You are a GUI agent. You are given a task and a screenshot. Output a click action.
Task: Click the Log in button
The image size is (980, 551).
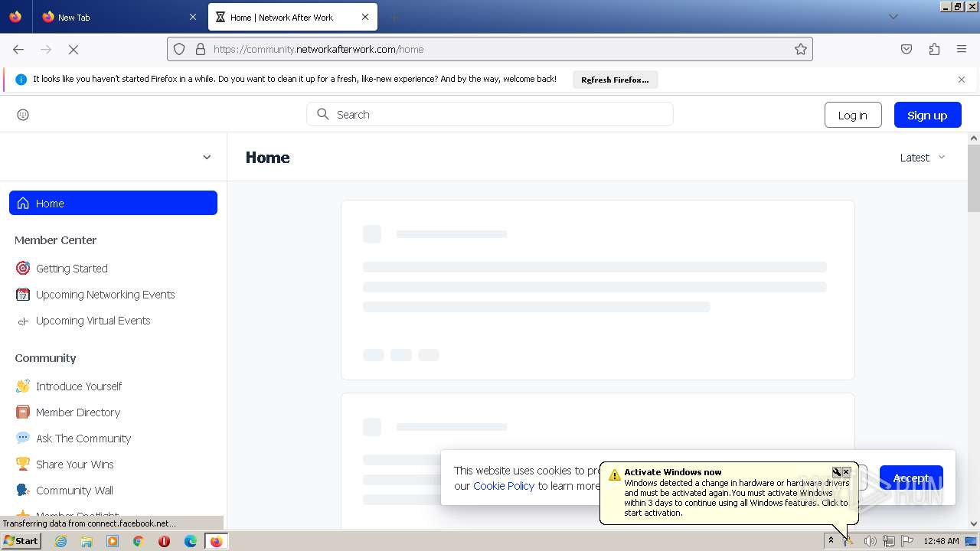(853, 115)
